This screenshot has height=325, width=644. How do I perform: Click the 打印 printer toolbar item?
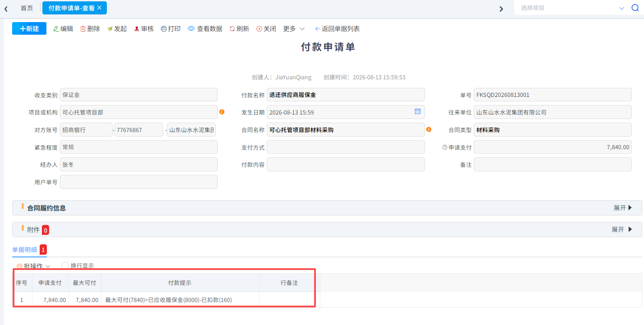171,28
